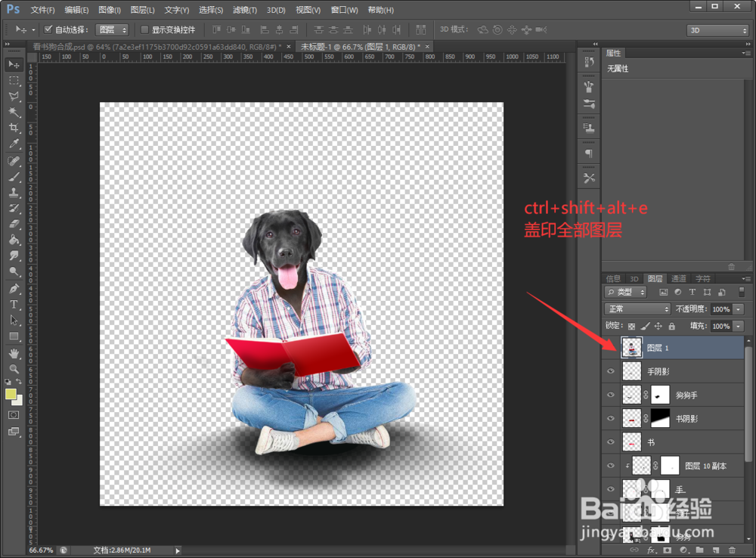The height and width of the screenshot is (558, 756).
Task: Open the Auto-Select 图层 dropdown
Action: (x=112, y=30)
